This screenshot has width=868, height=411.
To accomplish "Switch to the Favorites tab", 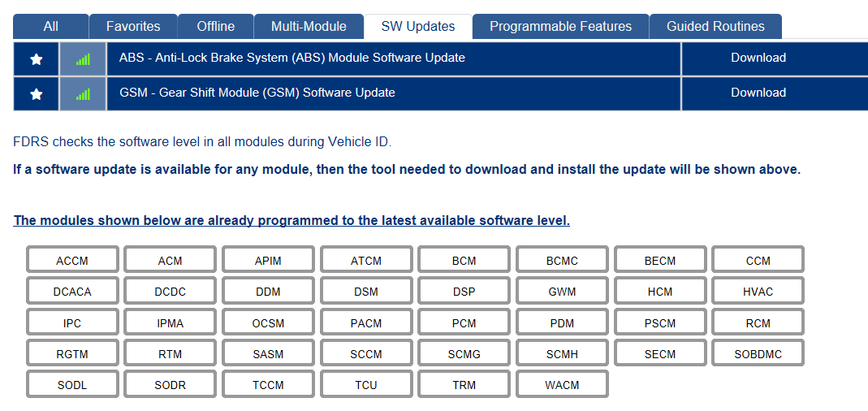I will coord(132,27).
